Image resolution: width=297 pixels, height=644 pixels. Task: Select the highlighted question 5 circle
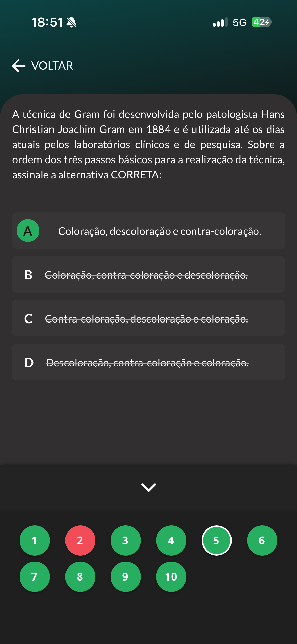[216, 540]
